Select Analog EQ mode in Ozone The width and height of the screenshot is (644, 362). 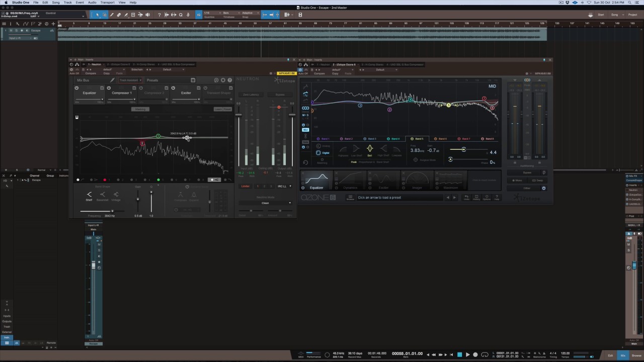tap(323, 146)
